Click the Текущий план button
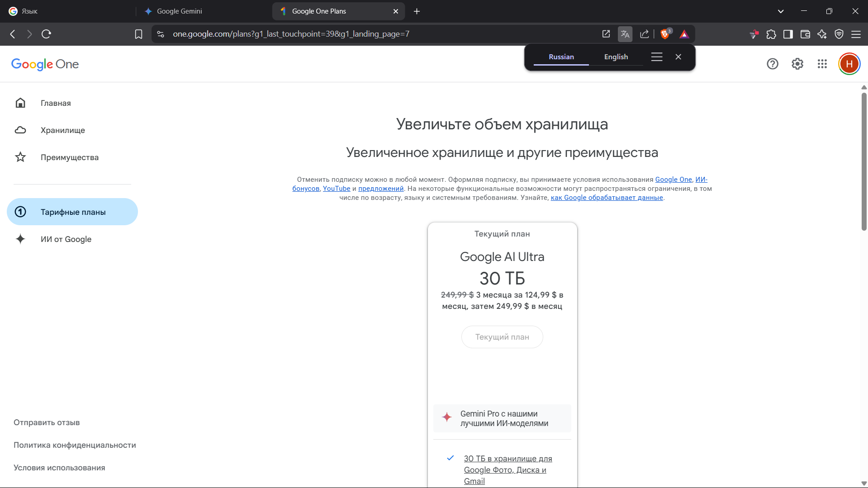The width and height of the screenshot is (868, 488). pos(502,337)
